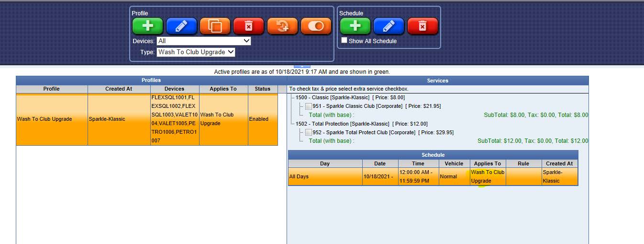The width and height of the screenshot is (644, 244).
Task: Open the Devices dropdown
Action: (203, 41)
